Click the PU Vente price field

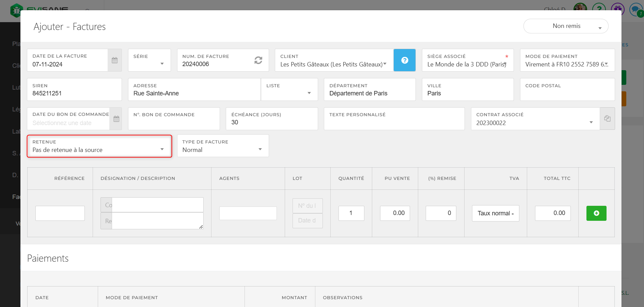pyautogui.click(x=395, y=213)
